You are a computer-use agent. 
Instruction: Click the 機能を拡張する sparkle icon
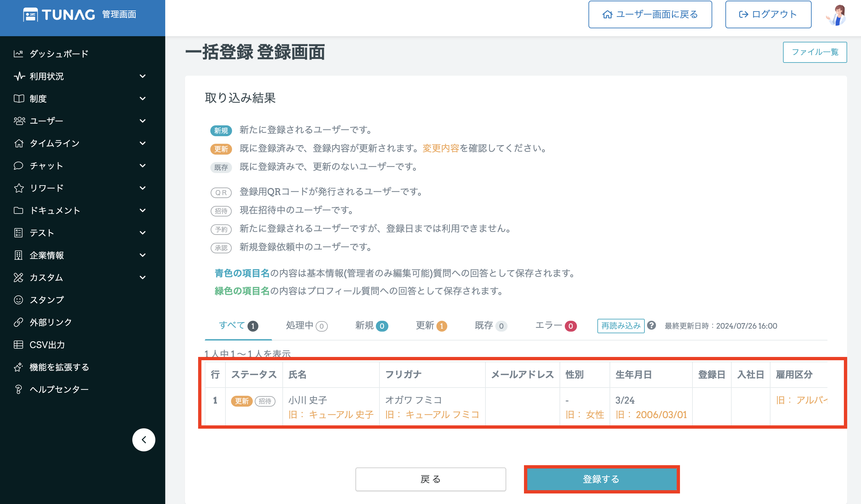pyautogui.click(x=18, y=367)
